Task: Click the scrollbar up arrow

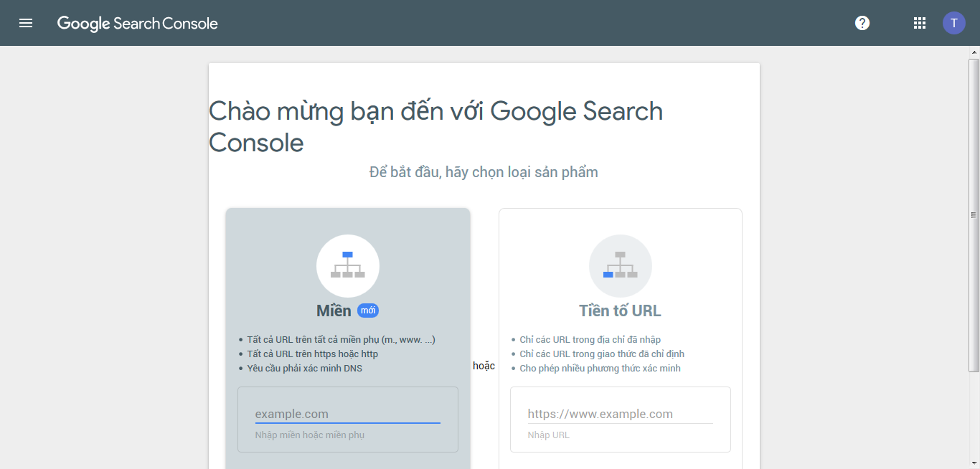Action: [974, 52]
